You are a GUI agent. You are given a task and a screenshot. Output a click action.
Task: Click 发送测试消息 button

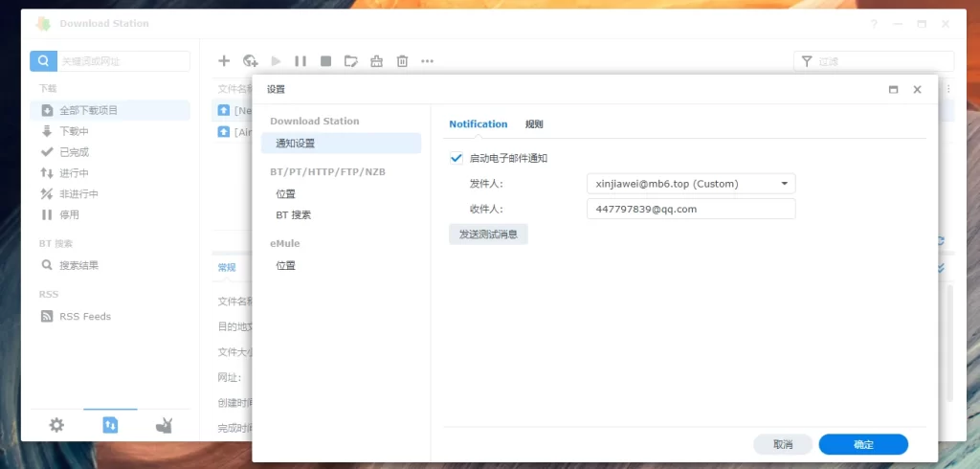[488, 234]
